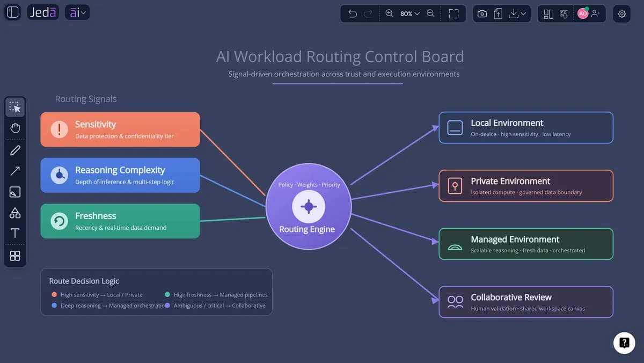Zoom in on the canvas
This screenshot has width=644, height=363.
click(x=390, y=14)
